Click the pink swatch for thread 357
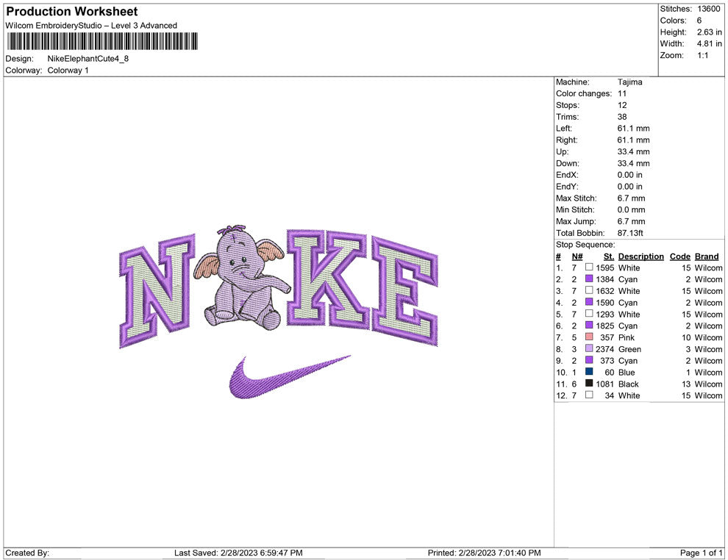Screen dimensions: 728x560 coord(589,337)
